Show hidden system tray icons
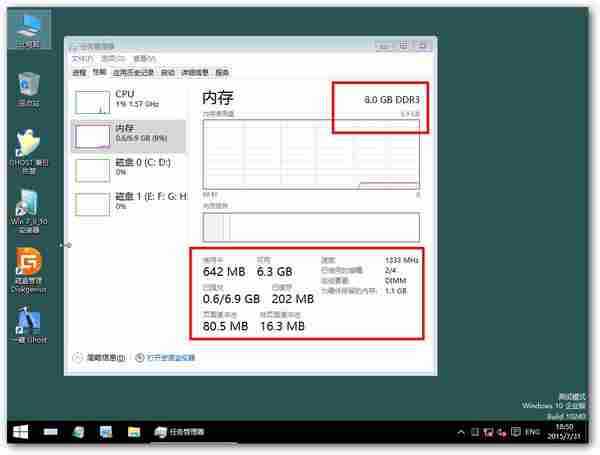Screen dimensions: 600x455 tap(461, 432)
